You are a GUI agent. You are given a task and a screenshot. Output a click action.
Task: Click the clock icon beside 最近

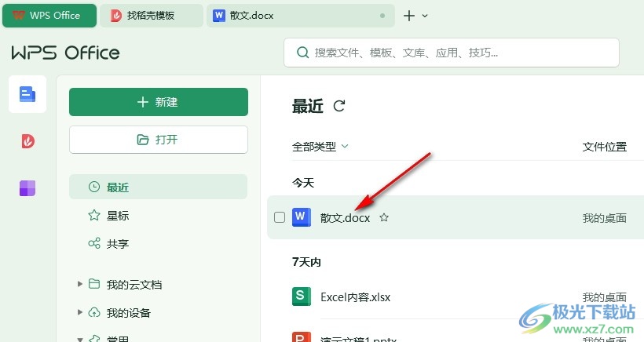(94, 187)
